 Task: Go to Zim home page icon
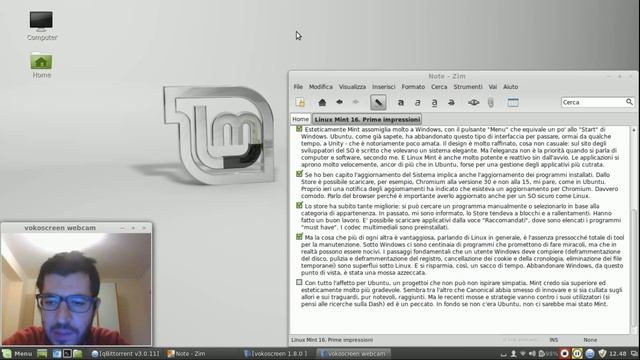(322, 102)
